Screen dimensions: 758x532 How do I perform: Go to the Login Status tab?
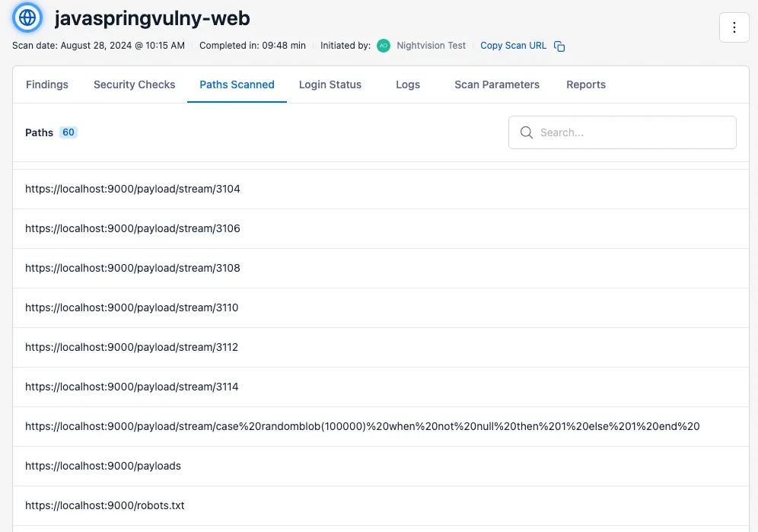[330, 84]
